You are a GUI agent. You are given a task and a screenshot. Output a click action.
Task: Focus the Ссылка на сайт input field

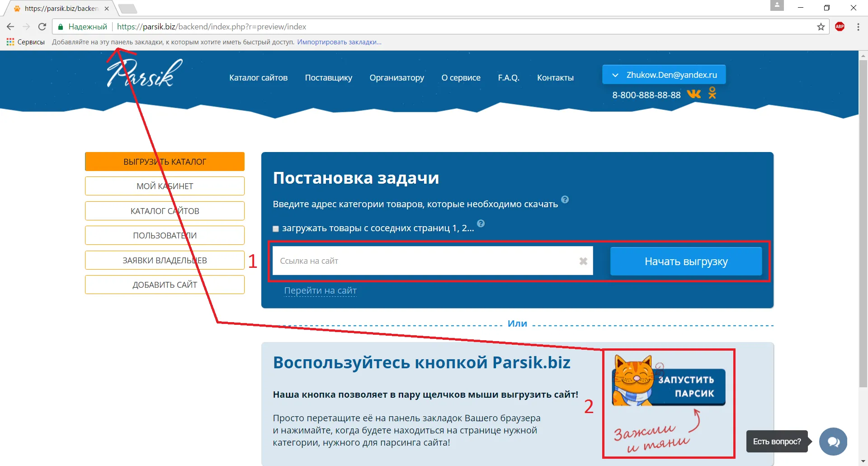[x=433, y=261]
